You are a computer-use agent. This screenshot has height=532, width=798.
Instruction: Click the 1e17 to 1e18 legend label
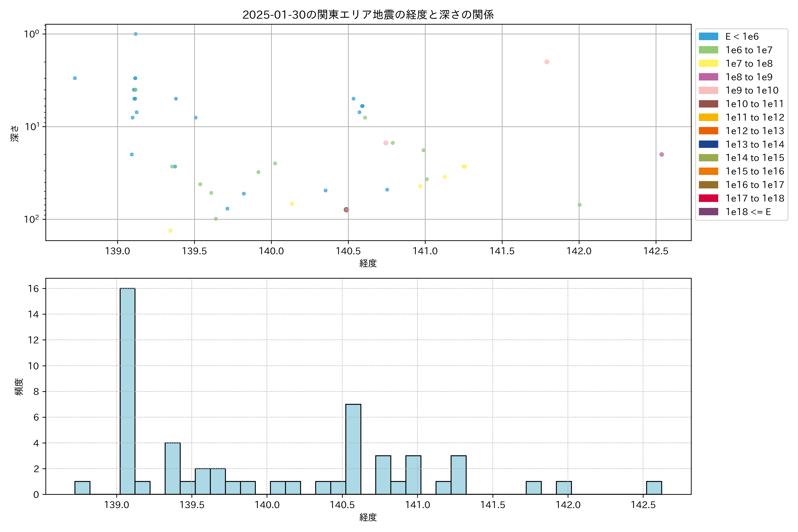(x=755, y=198)
